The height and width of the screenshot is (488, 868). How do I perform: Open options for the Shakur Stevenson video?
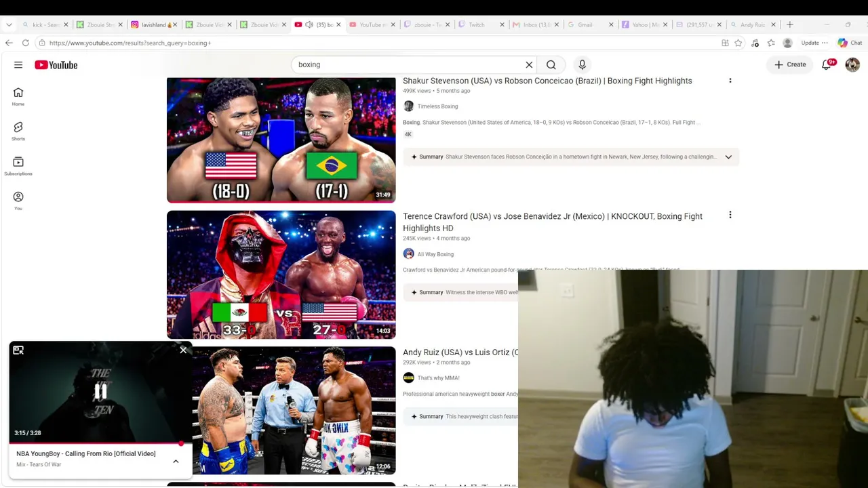(730, 81)
